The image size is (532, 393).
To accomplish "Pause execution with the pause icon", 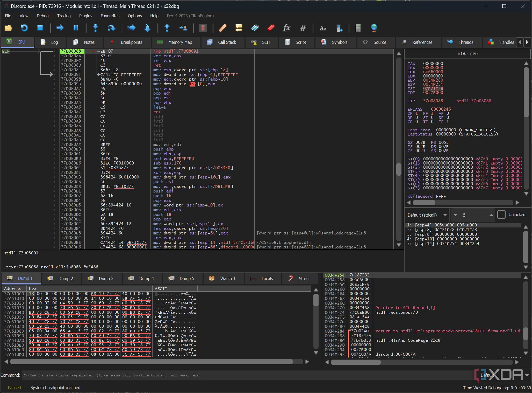I will click(76, 28).
